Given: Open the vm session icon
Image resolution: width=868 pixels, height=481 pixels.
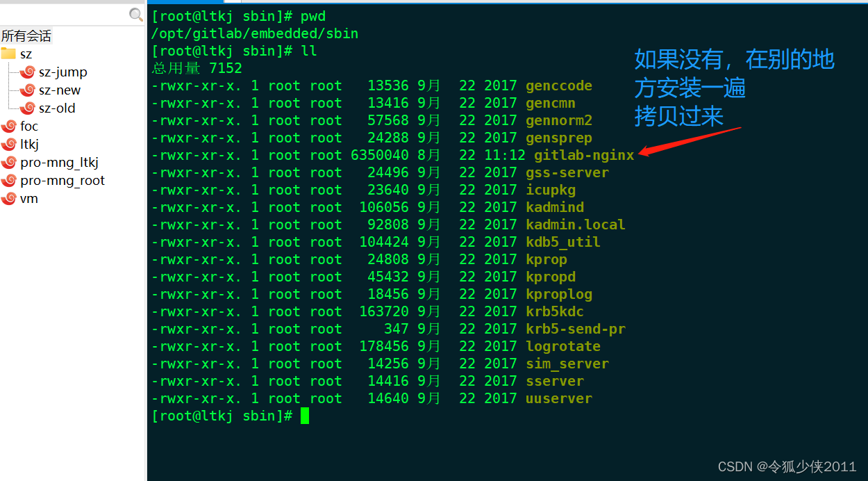Looking at the screenshot, I should coord(10,198).
